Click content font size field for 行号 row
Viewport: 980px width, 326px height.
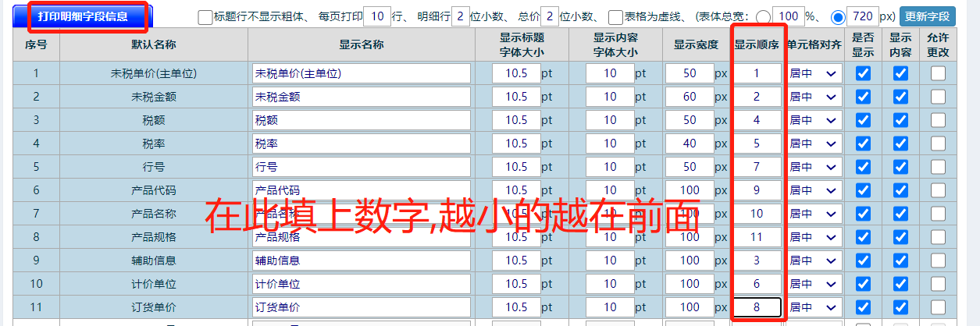(608, 168)
